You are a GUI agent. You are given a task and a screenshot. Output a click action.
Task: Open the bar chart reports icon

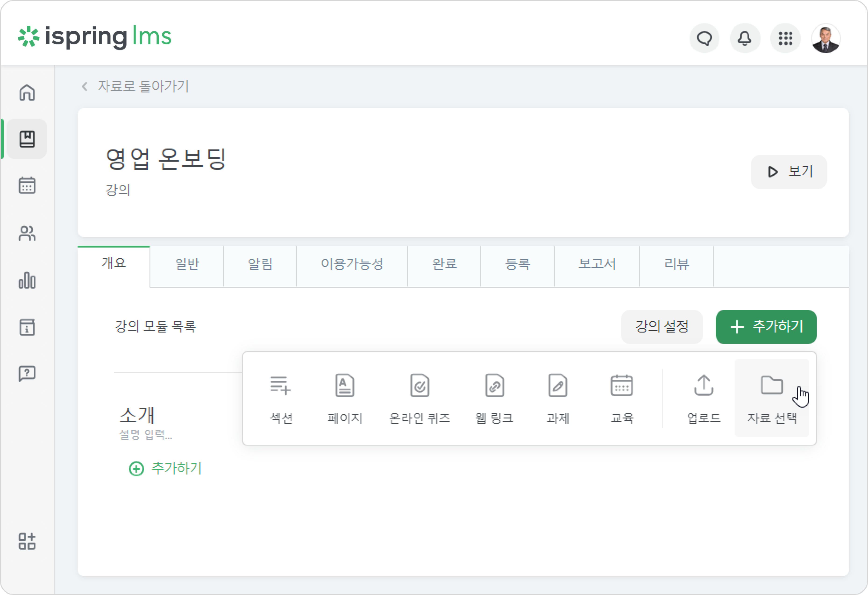pyautogui.click(x=27, y=280)
